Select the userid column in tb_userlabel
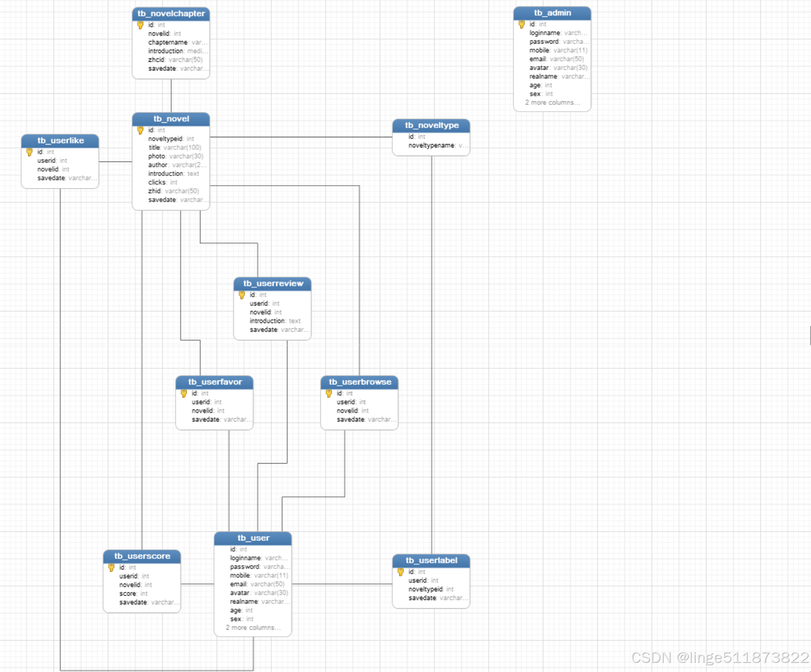Screen dimensions: 811x672 (423, 581)
